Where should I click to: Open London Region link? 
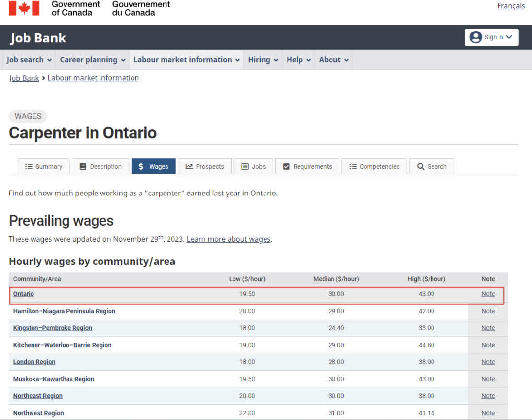pyautogui.click(x=34, y=362)
